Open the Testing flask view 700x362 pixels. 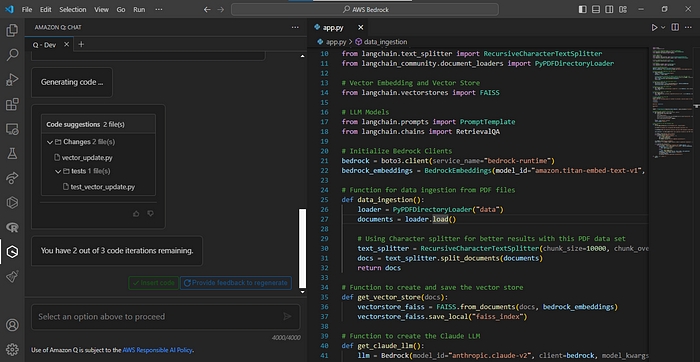[12, 154]
